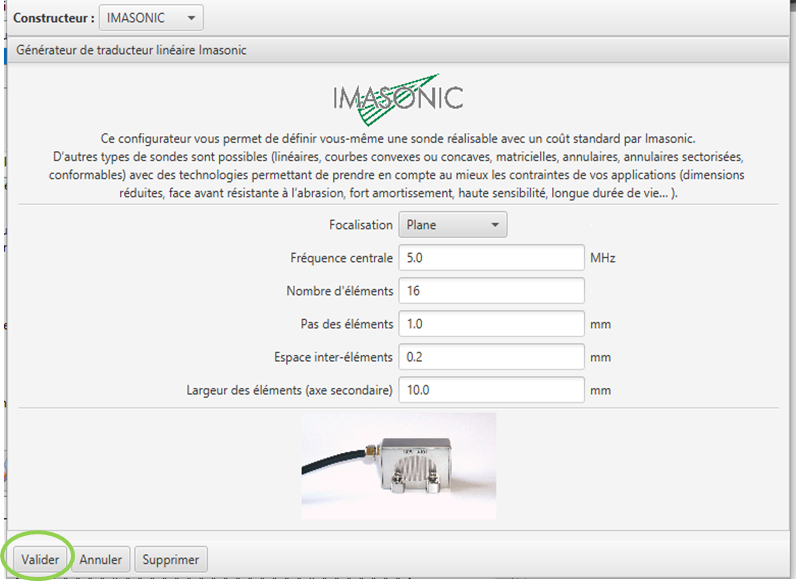
Task: Open the Focalisation Plane dropdown
Action: pyautogui.click(x=452, y=224)
